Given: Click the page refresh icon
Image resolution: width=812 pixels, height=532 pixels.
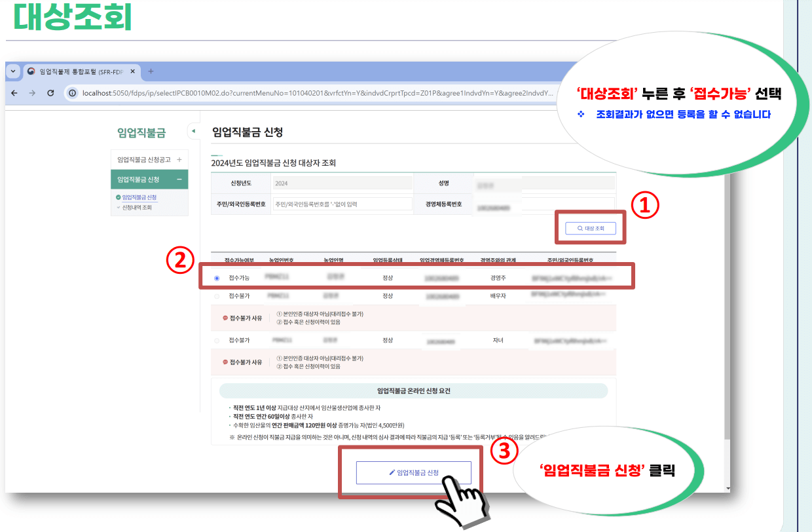Looking at the screenshot, I should click(x=50, y=93).
